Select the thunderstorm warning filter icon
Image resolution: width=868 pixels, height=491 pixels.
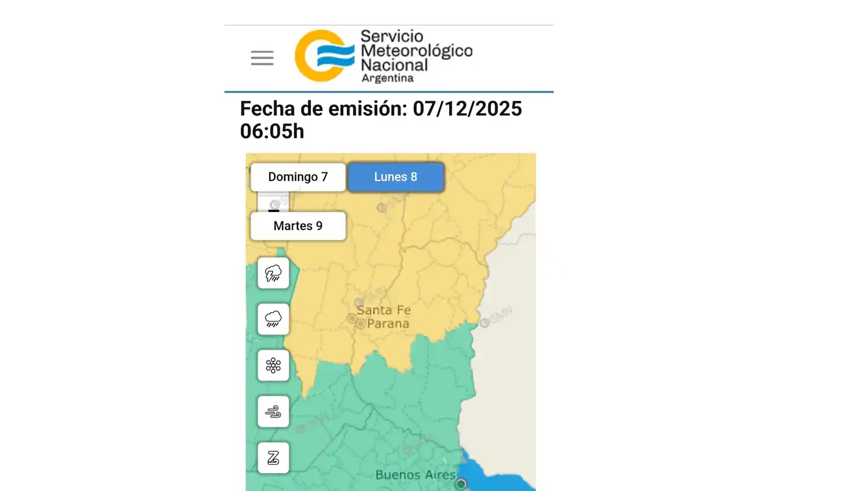pos(273,273)
